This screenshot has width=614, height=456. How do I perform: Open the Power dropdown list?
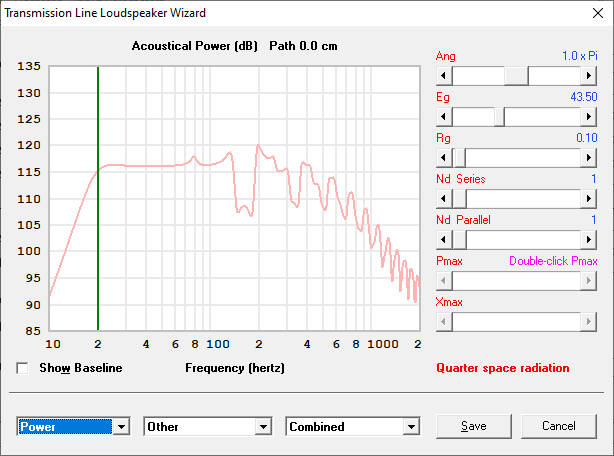coord(121,427)
